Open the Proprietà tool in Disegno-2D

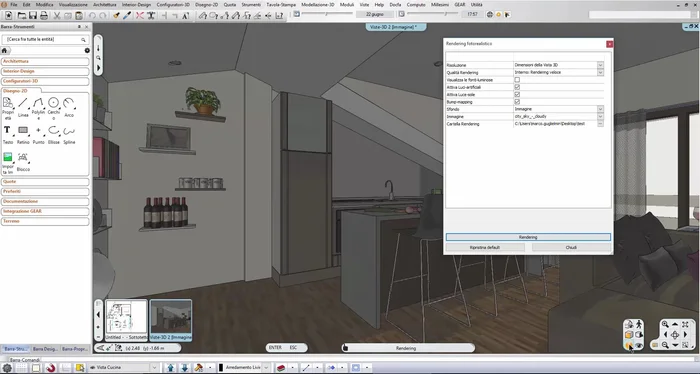[8, 108]
